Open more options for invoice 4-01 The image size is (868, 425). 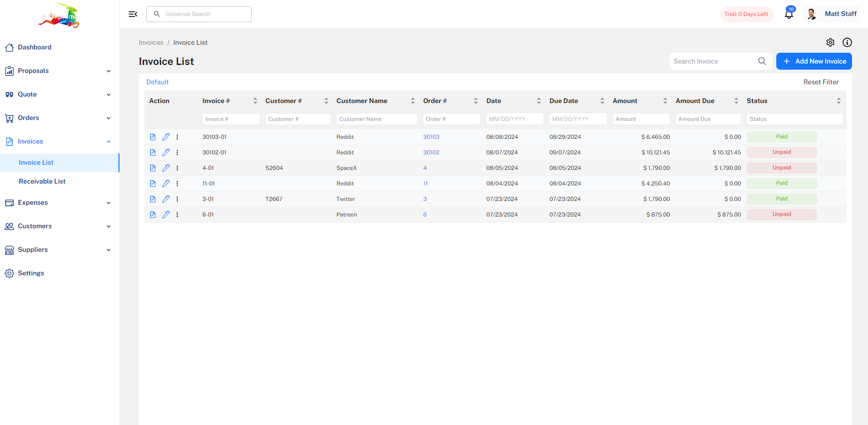pos(177,168)
